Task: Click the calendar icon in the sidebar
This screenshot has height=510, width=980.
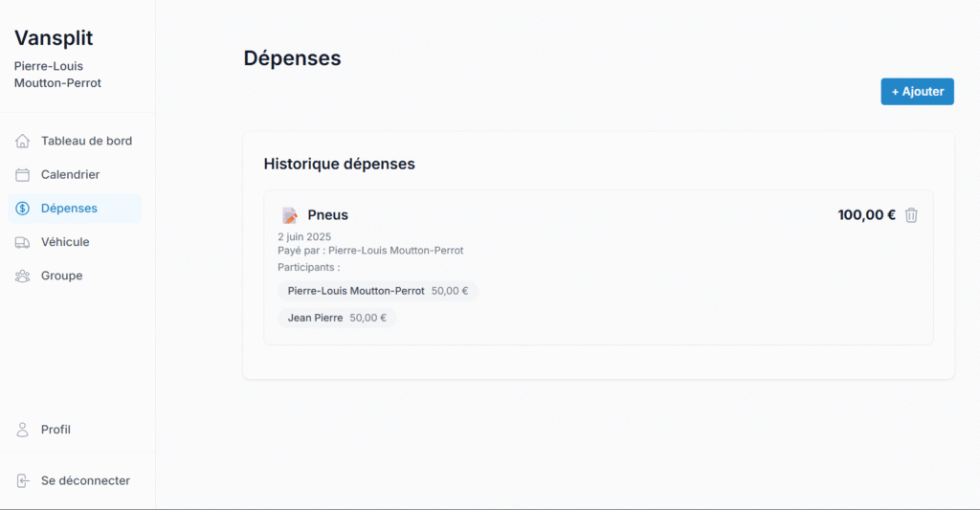Action: [x=23, y=175]
